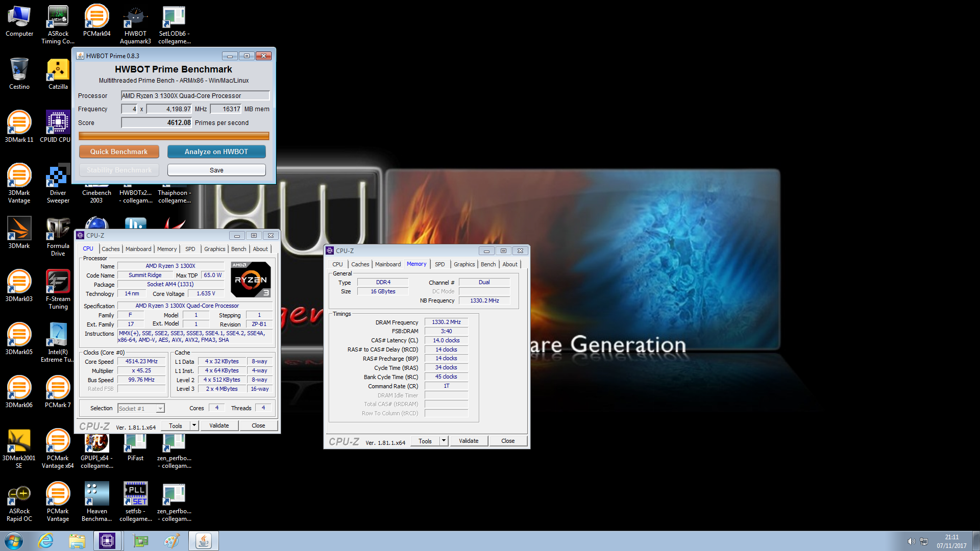Open SetLODb6 desktop shortcut
The height and width of the screenshot is (551, 980).
174,24
